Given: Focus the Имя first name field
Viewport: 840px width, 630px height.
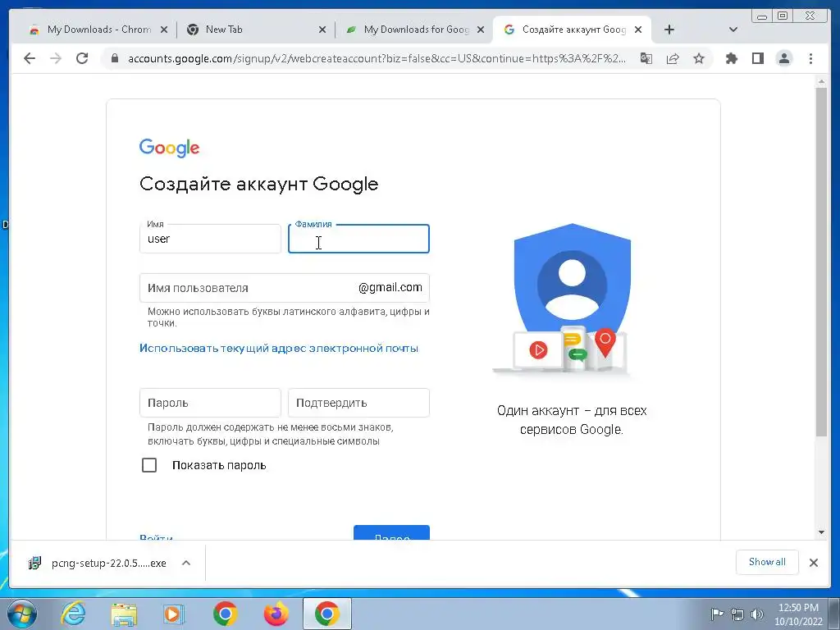Looking at the screenshot, I should [x=210, y=239].
